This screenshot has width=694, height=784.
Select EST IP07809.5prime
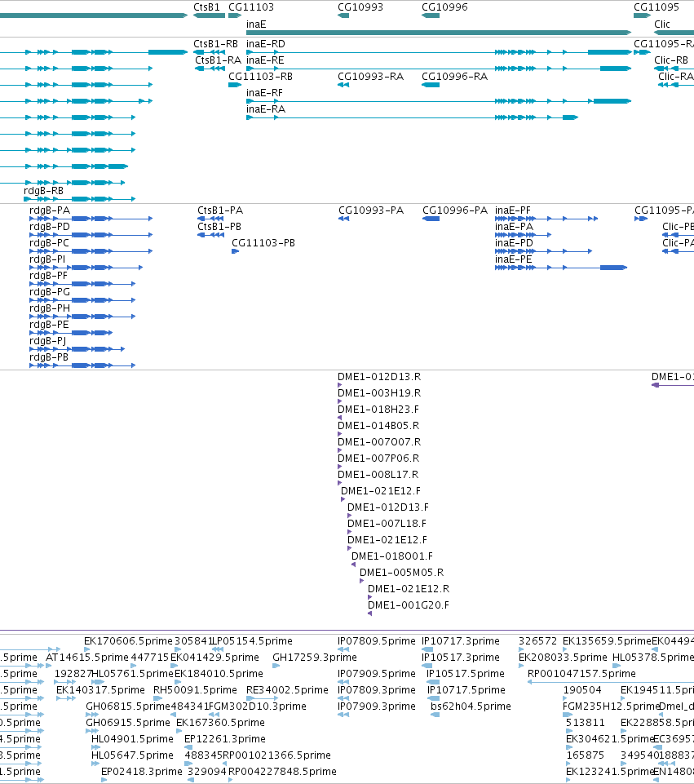tap(343, 649)
